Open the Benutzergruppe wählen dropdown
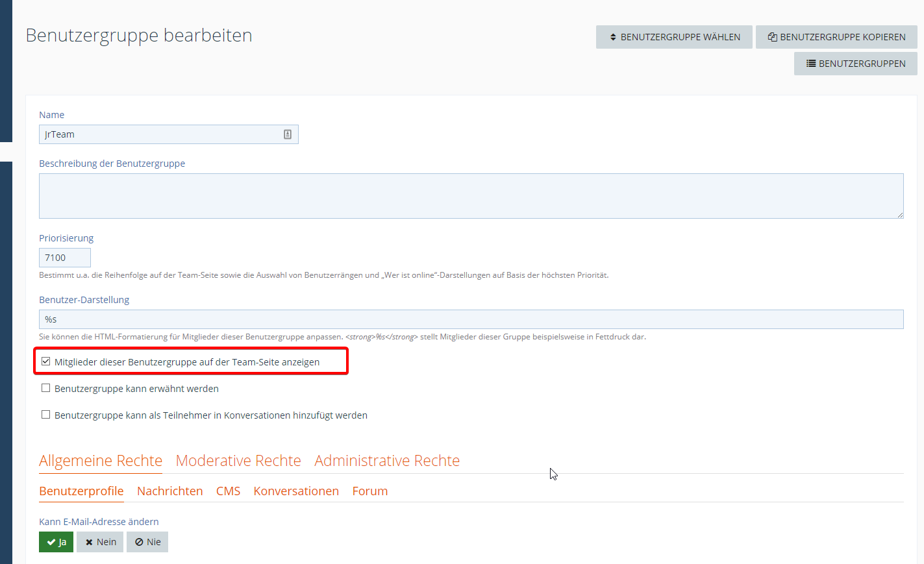 [674, 37]
